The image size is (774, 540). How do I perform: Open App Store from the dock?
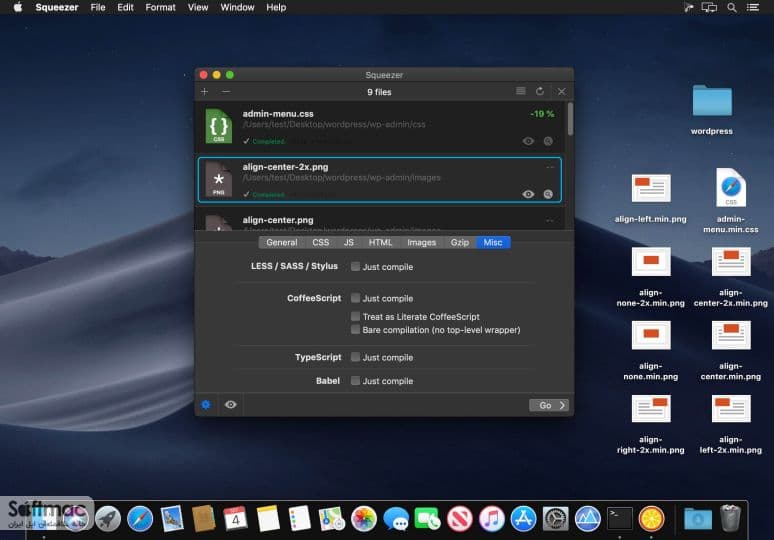pos(523,519)
